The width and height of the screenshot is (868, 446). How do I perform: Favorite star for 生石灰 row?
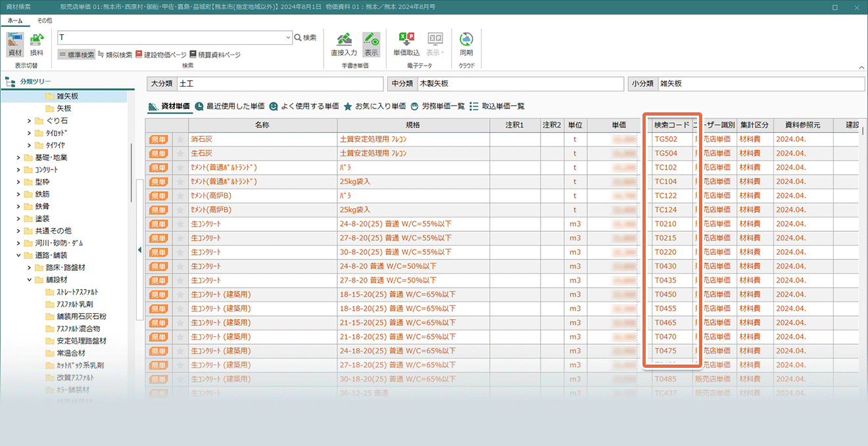[x=180, y=154]
